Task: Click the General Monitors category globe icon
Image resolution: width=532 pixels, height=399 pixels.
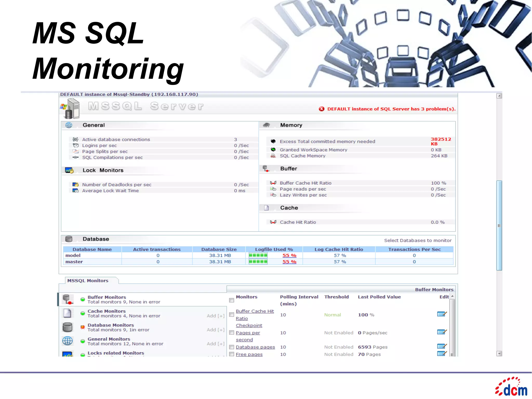Action: pos(68,341)
